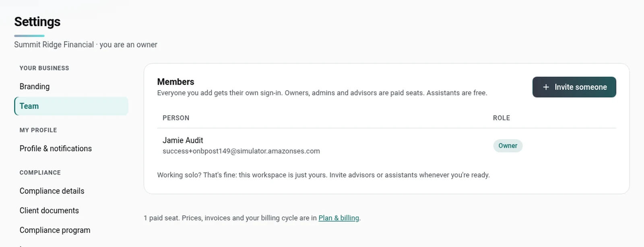Follow the Plan & billing link
This screenshot has height=247, width=644.
coord(339,218)
